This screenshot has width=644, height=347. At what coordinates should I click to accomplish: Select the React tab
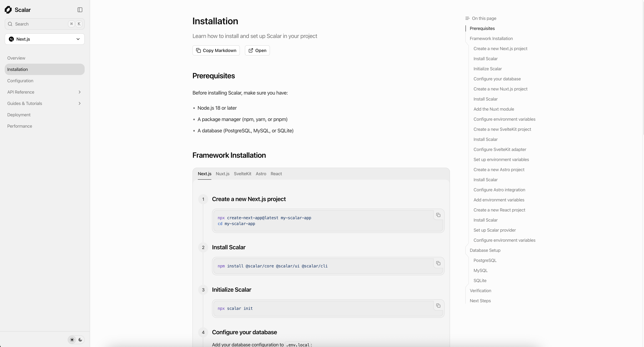pyautogui.click(x=276, y=174)
